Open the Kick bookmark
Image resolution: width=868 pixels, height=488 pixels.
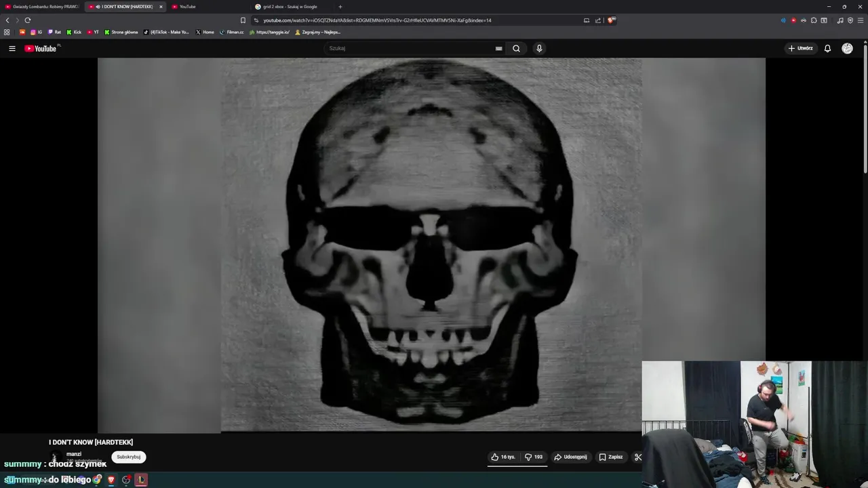pos(74,32)
